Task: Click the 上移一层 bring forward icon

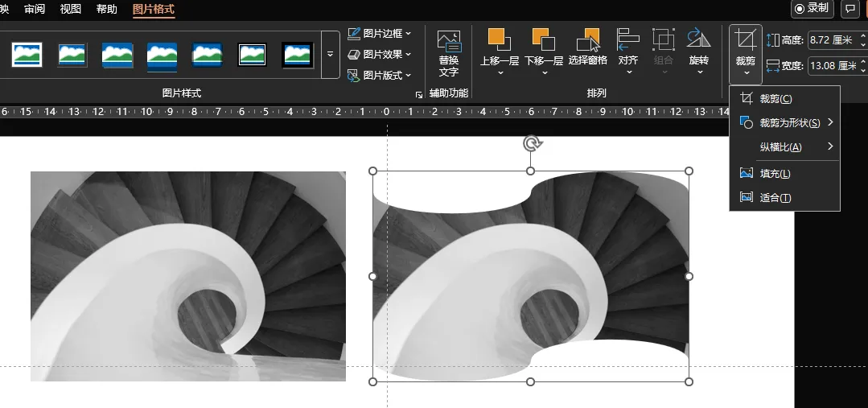Action: pyautogui.click(x=500, y=39)
